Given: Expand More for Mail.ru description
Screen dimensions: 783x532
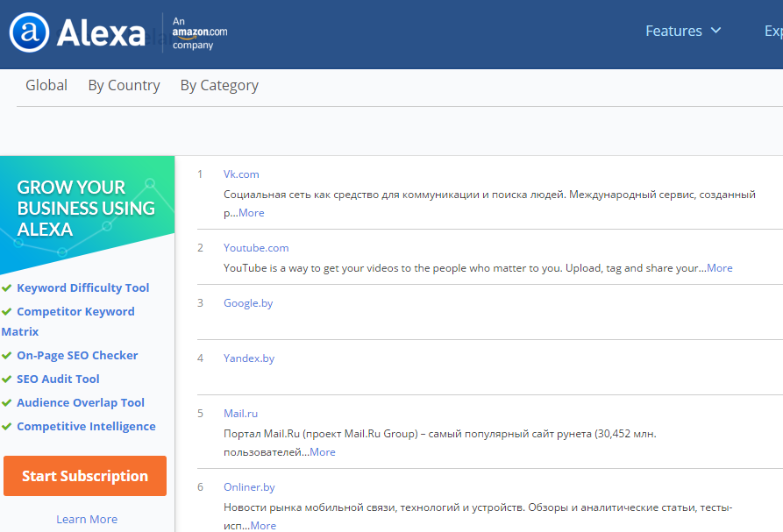Looking at the screenshot, I should pos(323,452).
